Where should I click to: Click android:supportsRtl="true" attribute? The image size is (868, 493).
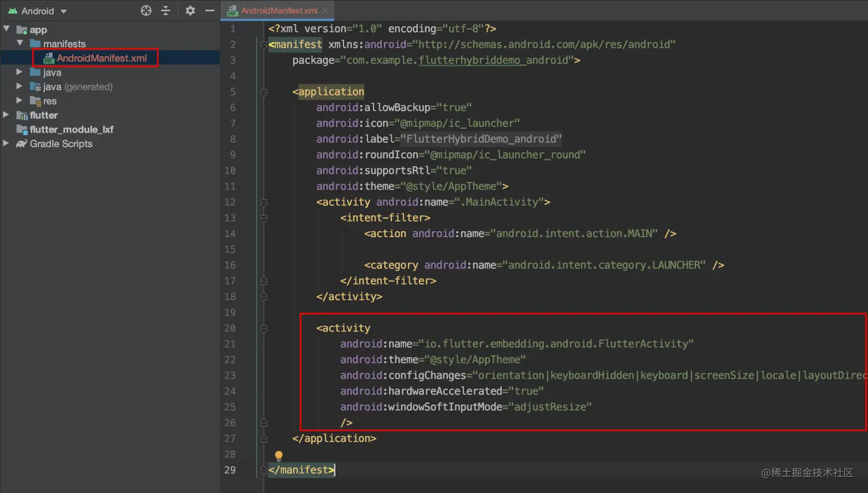[x=394, y=171]
